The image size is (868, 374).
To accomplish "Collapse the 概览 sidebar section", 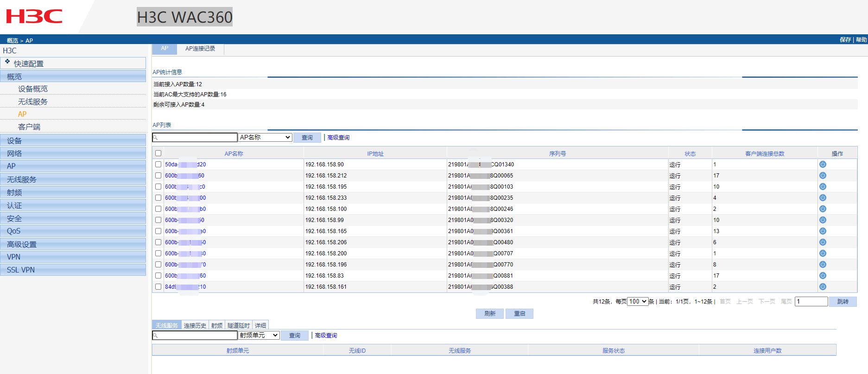I will [73, 76].
